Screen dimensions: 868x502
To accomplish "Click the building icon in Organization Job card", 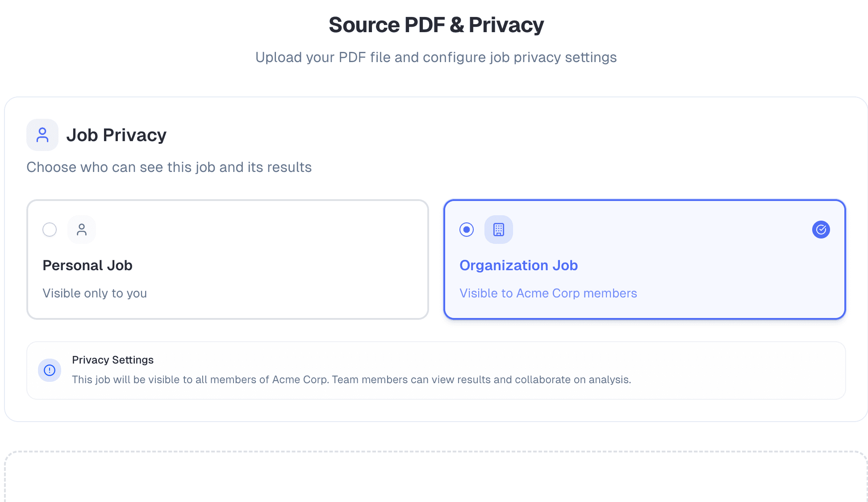I will point(498,230).
